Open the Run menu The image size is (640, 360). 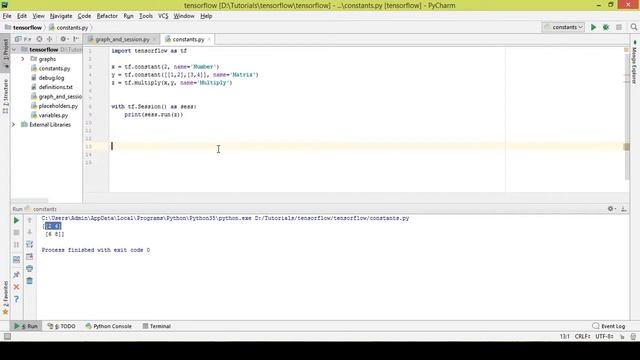pyautogui.click(x=128, y=16)
